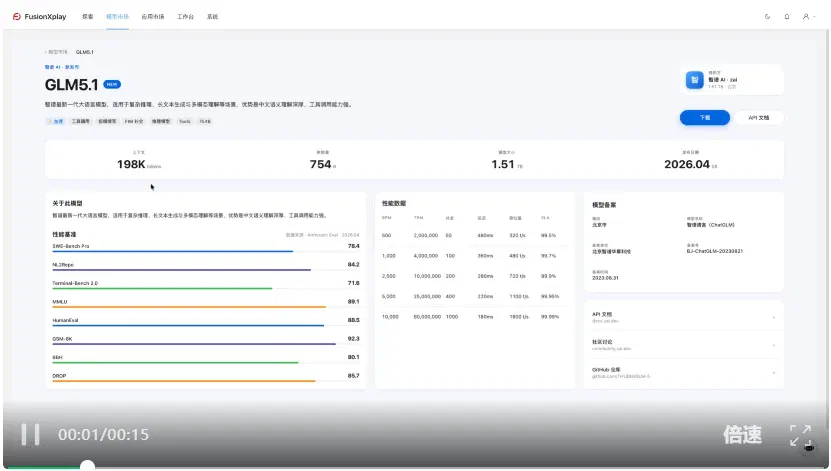
Task: Click the HumanEval benchmark label
Action: (65, 320)
